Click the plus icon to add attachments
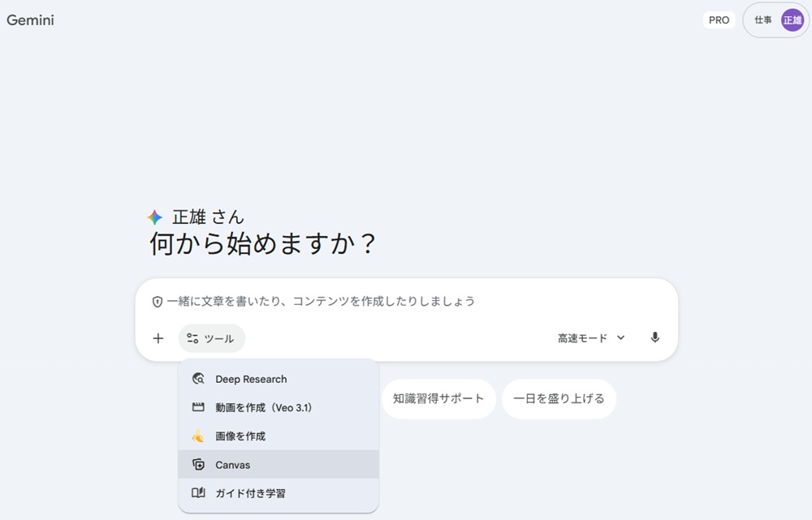The height and width of the screenshot is (520, 812). [x=158, y=338]
